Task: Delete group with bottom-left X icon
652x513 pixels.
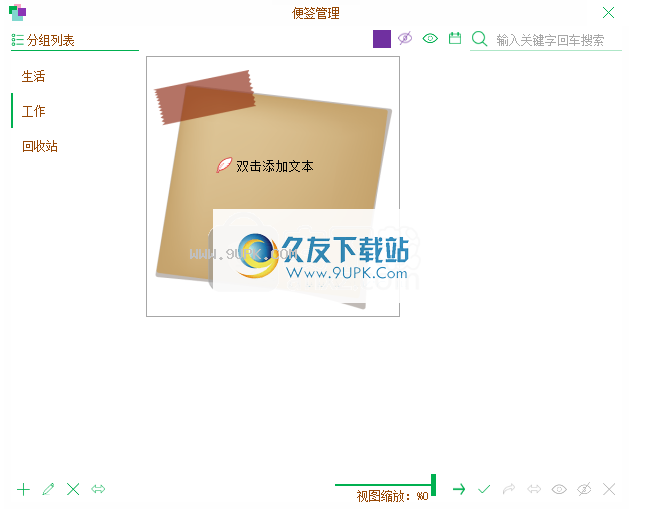Action: [x=73, y=489]
